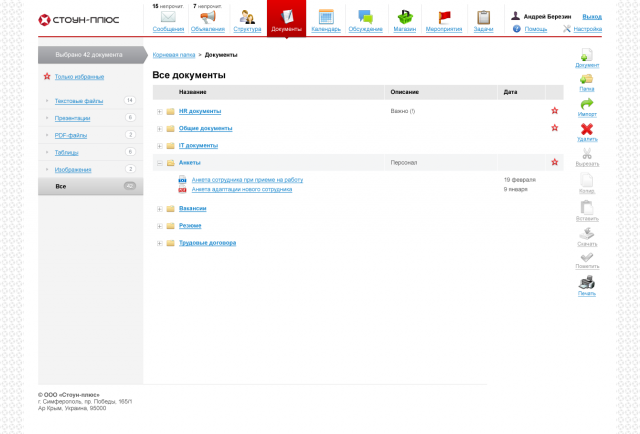Click the Стоун-плюс logo
This screenshot has height=434, width=640.
(x=78, y=20)
